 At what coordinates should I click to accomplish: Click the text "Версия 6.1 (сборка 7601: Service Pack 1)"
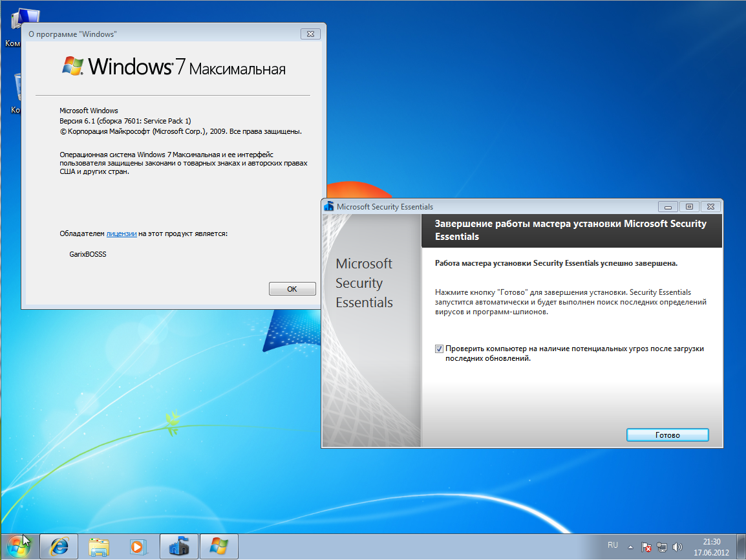point(125,121)
